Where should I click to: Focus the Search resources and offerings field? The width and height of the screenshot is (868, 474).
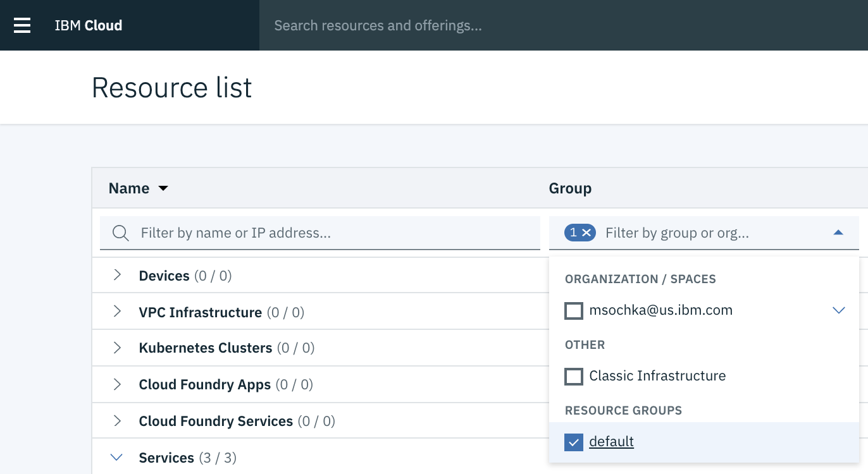point(563,25)
